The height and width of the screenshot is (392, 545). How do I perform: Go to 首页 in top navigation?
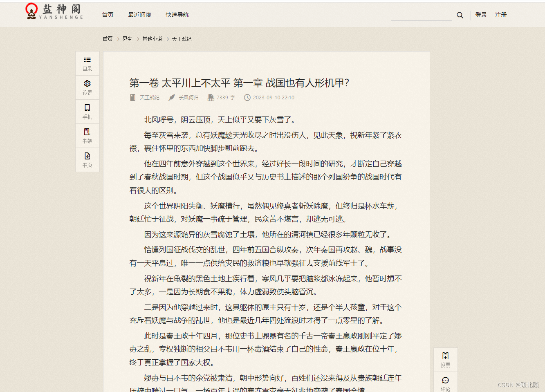click(108, 15)
